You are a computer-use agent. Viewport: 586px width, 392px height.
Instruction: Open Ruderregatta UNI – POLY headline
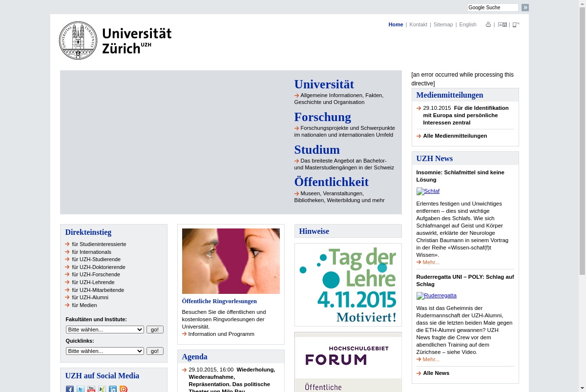465,280
